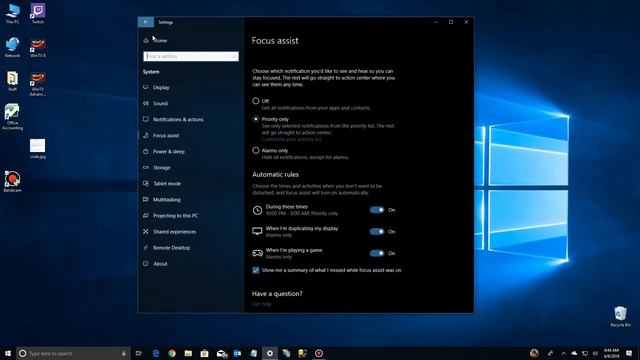Go to Settings Home
Viewport: 640px width, 360px height.
point(160,40)
